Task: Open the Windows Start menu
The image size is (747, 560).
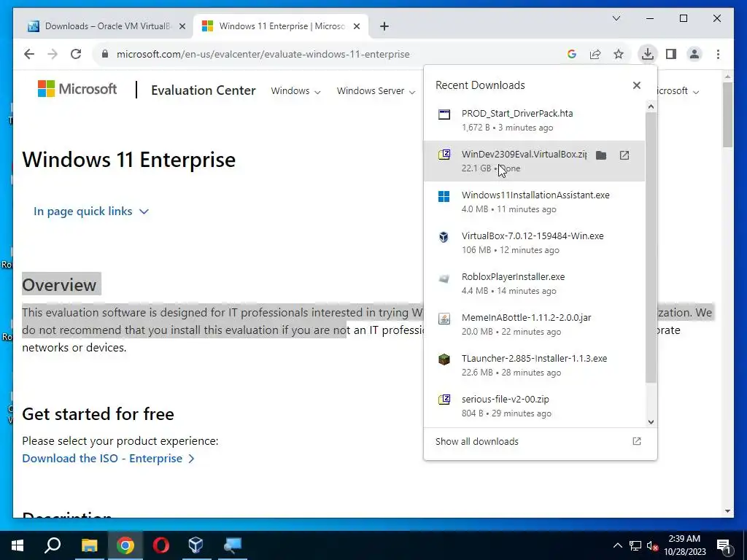Action: (18, 545)
